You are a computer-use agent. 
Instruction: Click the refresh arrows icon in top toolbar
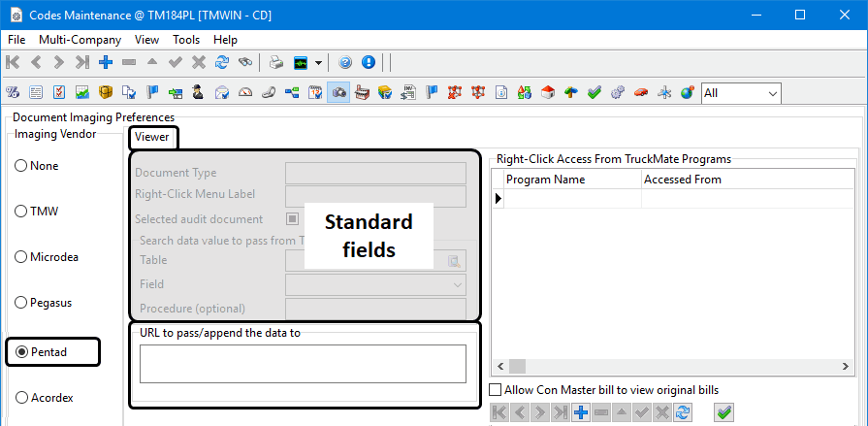[222, 63]
